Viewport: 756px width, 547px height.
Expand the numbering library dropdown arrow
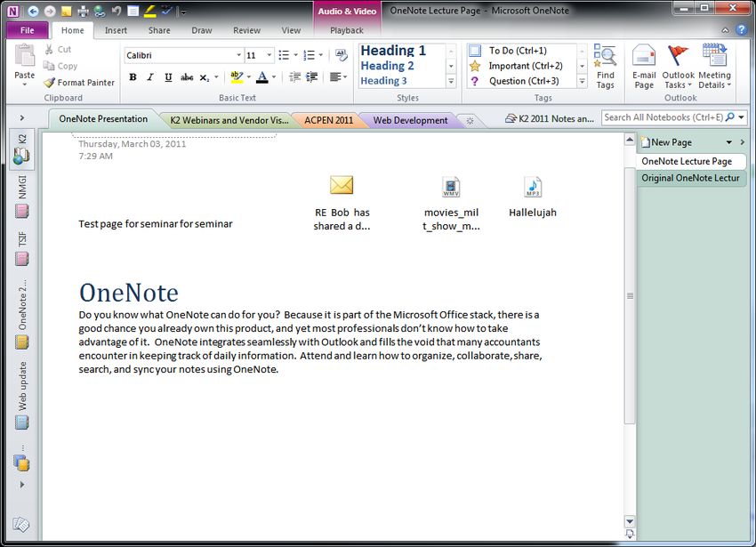(320, 55)
